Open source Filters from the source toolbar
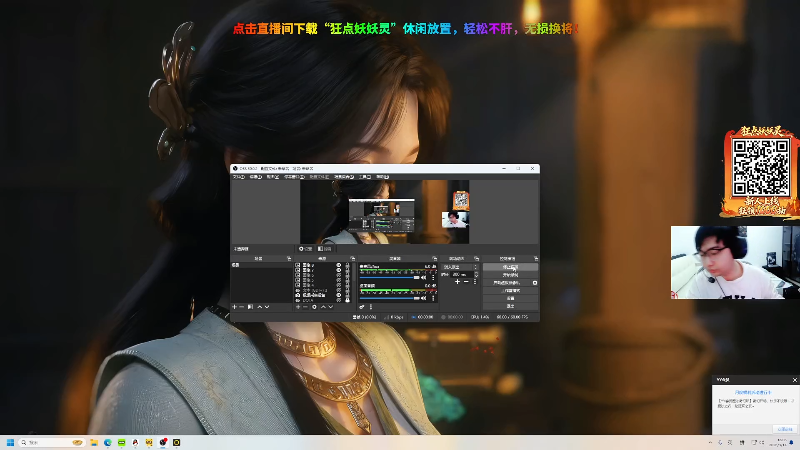 [324, 249]
